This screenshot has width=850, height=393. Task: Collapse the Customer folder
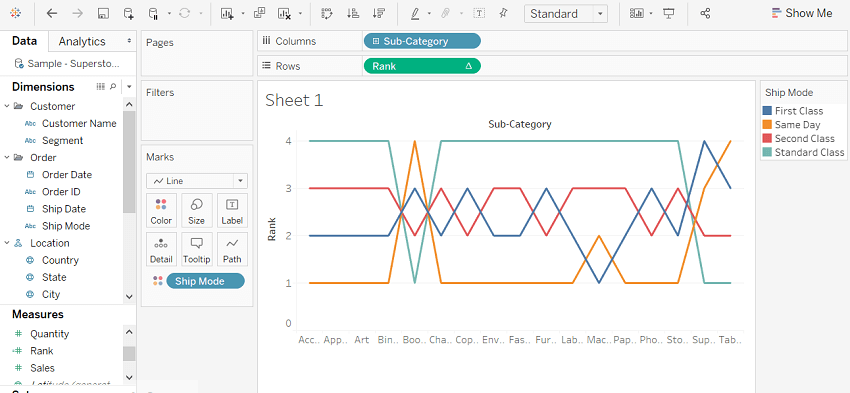pyautogui.click(x=7, y=106)
